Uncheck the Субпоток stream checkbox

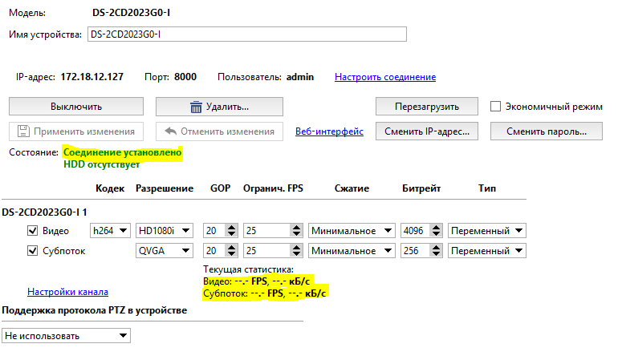32,251
